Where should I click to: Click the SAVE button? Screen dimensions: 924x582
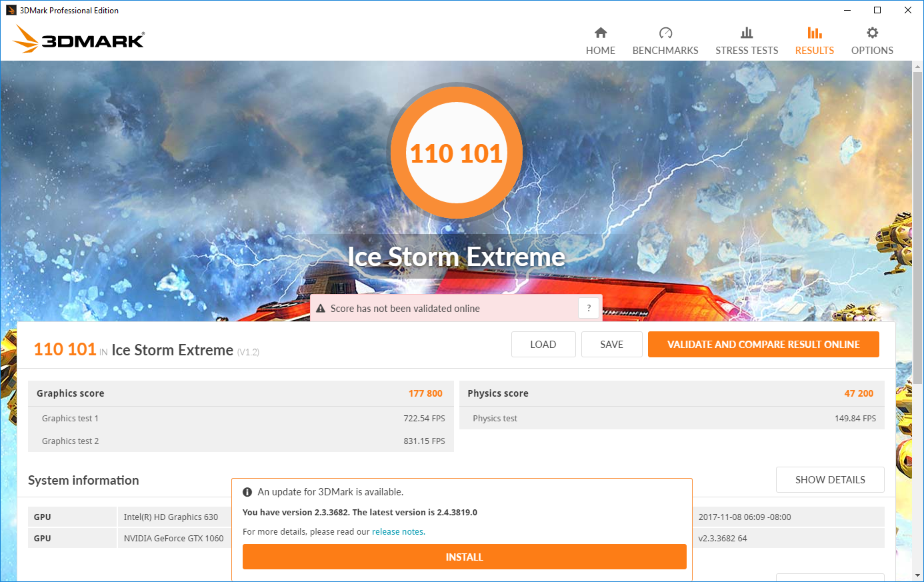pos(611,345)
